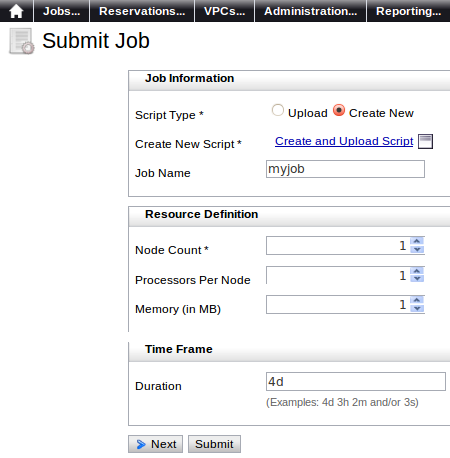The image size is (450, 458).
Task: Decrease Processors Per Node with down arrow
Action: click(417, 279)
